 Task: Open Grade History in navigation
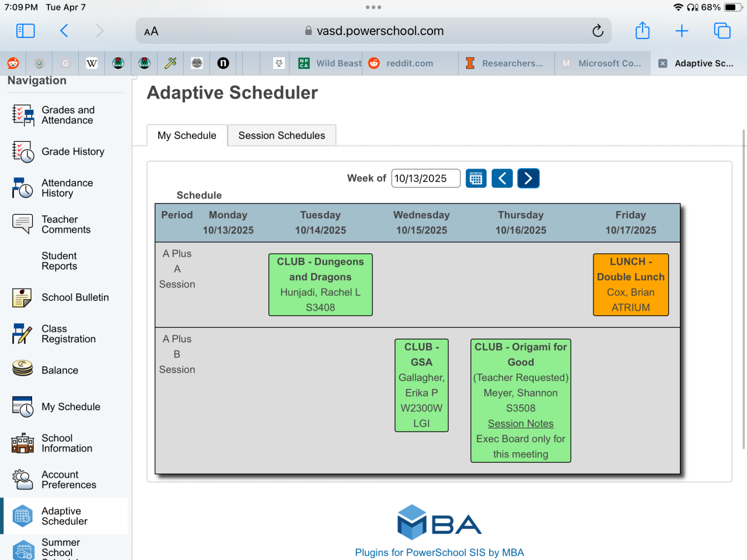[73, 152]
